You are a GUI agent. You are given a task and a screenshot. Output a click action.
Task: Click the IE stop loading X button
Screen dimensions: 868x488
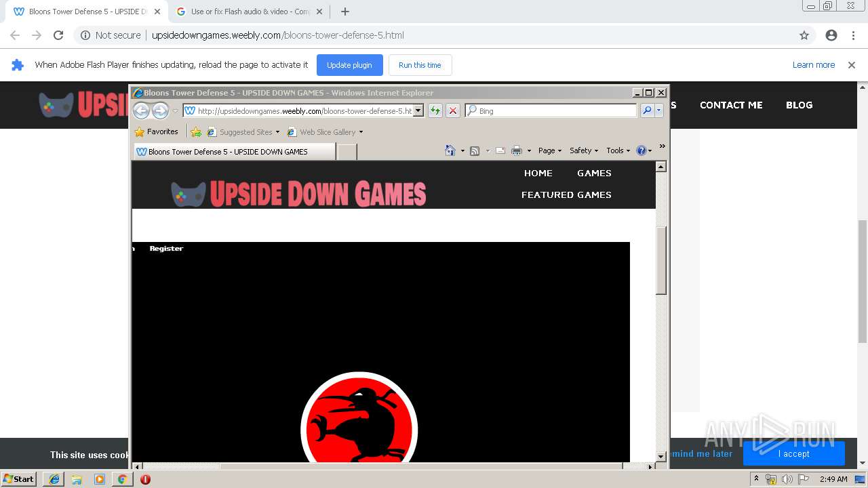(453, 110)
